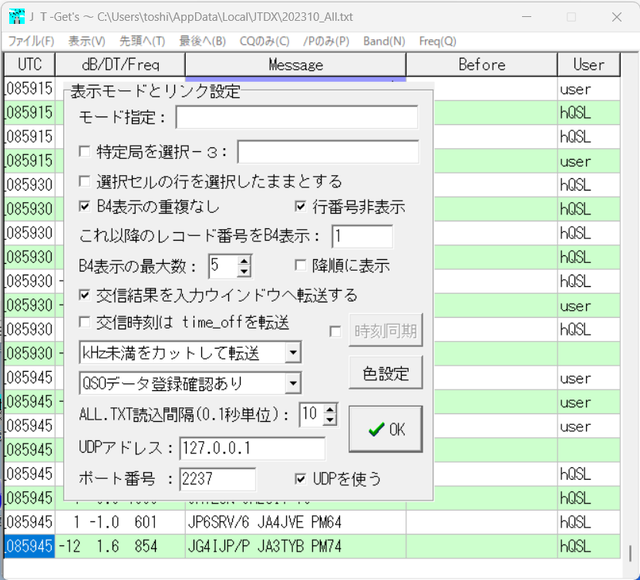Select the highlighted 085945 UTC cell in last row
The image size is (640, 580).
(x=29, y=546)
